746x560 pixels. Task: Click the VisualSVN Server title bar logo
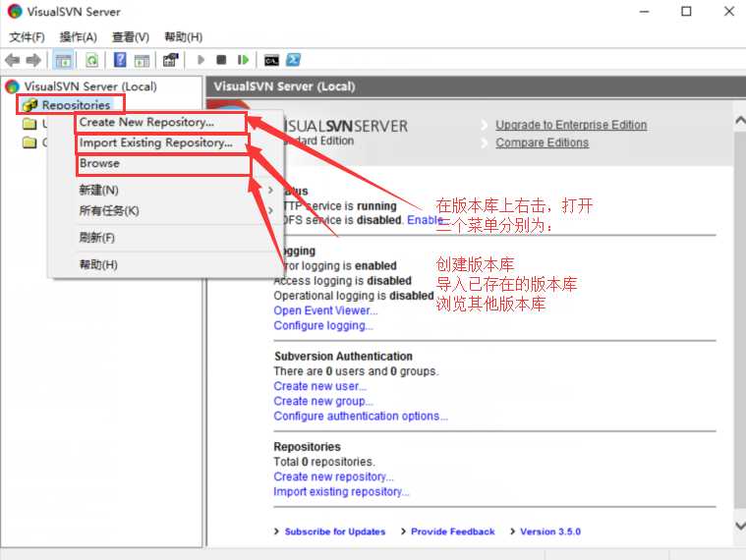(x=15, y=12)
